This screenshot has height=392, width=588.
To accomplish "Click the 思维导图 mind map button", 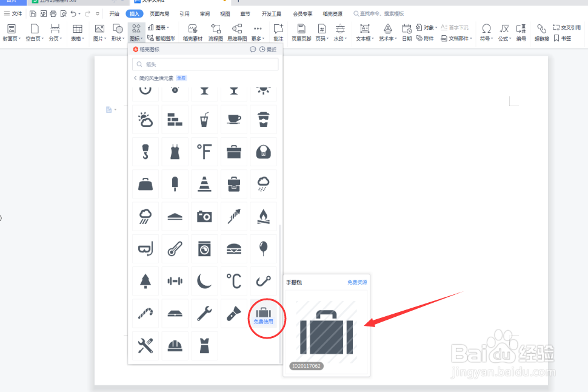I will 237,33.
